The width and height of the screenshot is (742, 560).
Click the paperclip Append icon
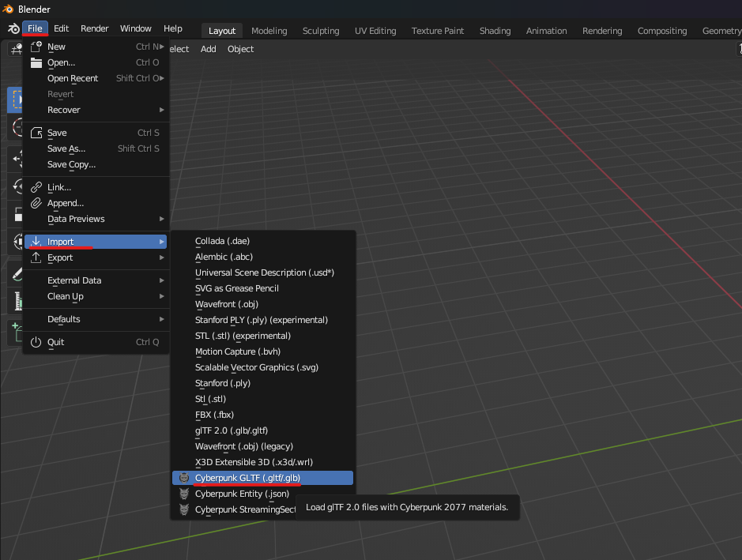point(36,203)
